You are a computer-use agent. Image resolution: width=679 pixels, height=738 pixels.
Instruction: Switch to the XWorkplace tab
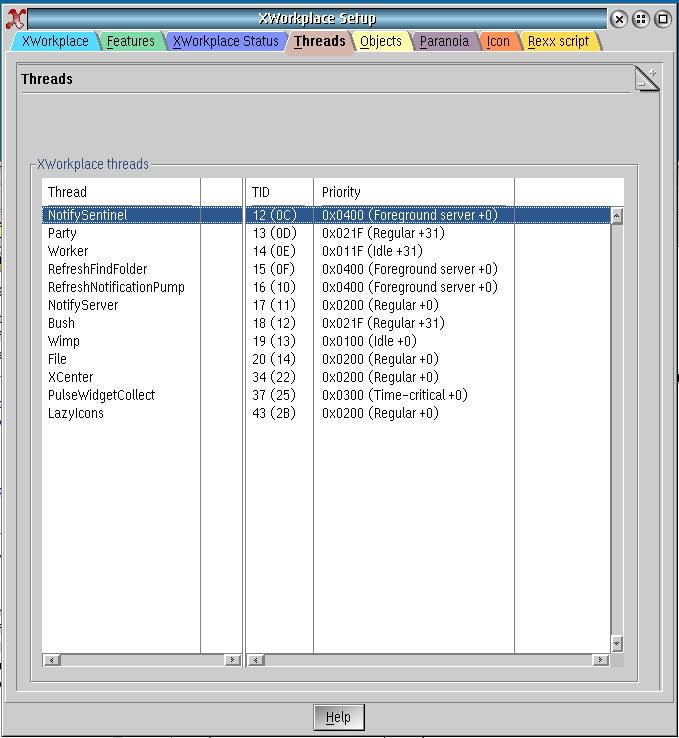pyautogui.click(x=55, y=41)
